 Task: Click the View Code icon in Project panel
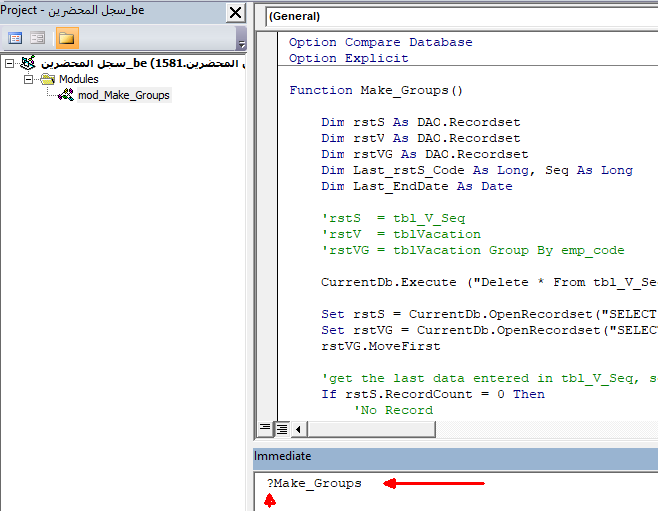tap(15, 38)
